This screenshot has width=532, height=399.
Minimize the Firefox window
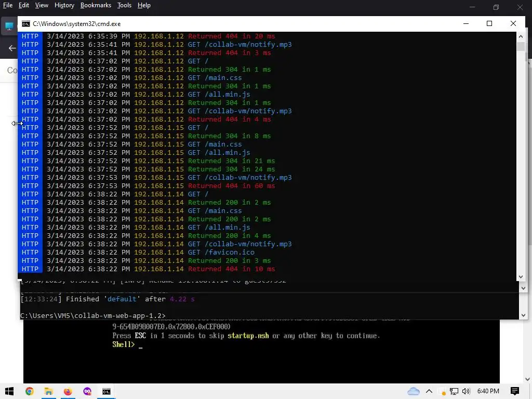472,7
